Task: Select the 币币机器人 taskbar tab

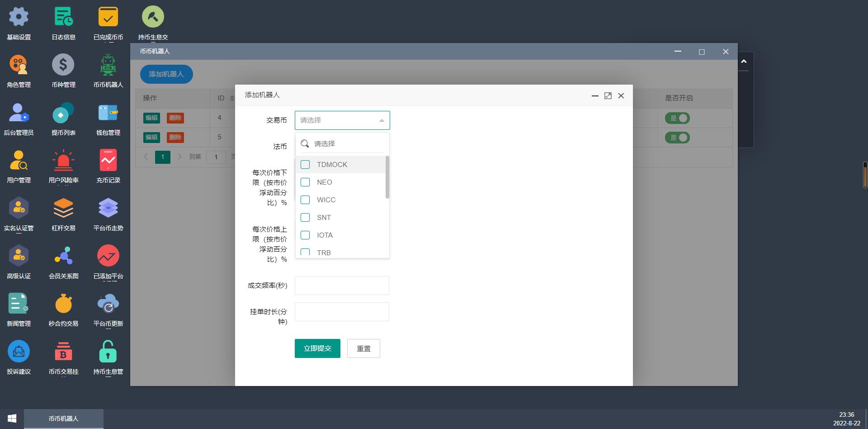Action: [63, 419]
